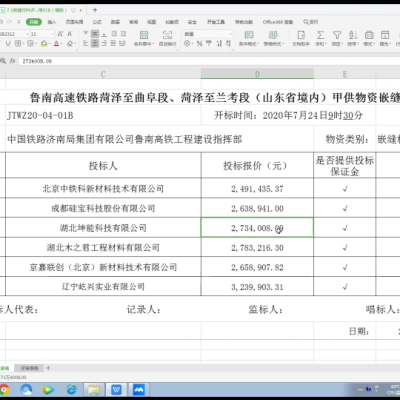Image resolution: width=400 pixels, height=400 pixels.
Task: Click the 查找 search command box
Action: (311, 22)
